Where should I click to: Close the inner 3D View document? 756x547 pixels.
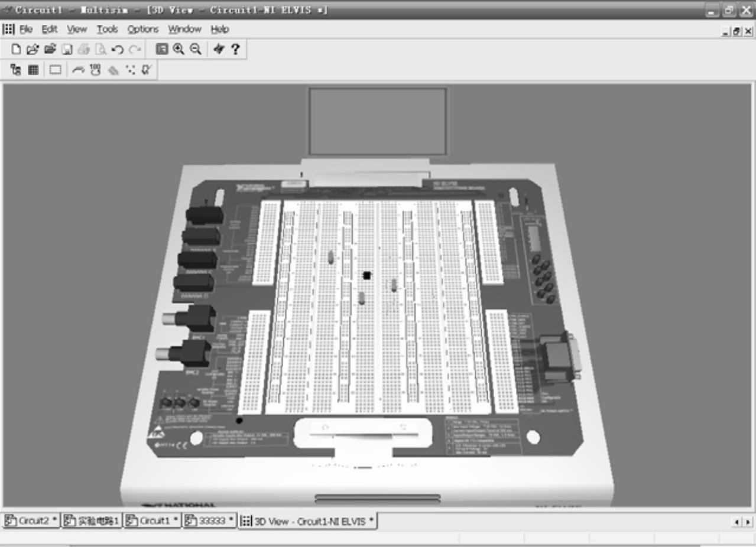pos(748,32)
